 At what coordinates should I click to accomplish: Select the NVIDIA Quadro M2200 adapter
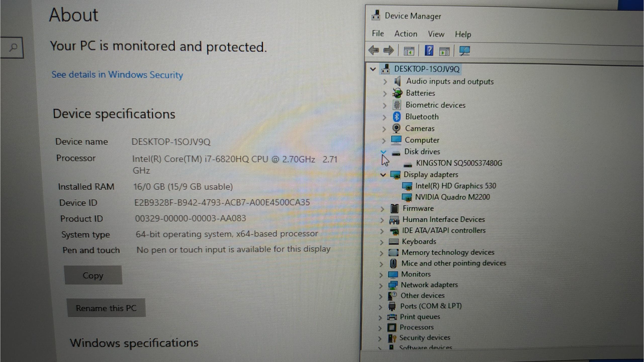pyautogui.click(x=452, y=197)
